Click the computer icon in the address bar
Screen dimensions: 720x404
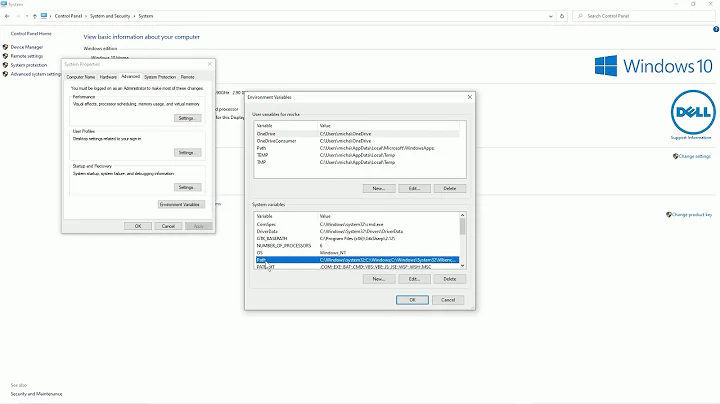pos(44,16)
